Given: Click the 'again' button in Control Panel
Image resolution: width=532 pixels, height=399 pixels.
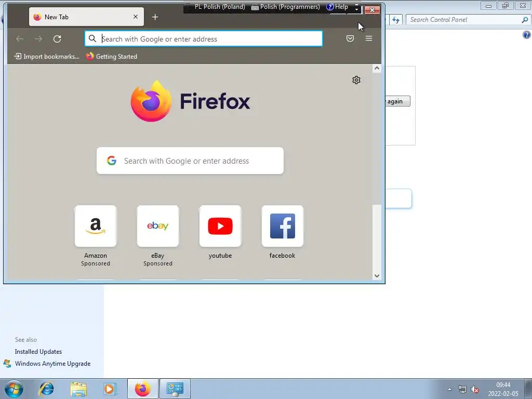Looking at the screenshot, I should click(x=397, y=101).
